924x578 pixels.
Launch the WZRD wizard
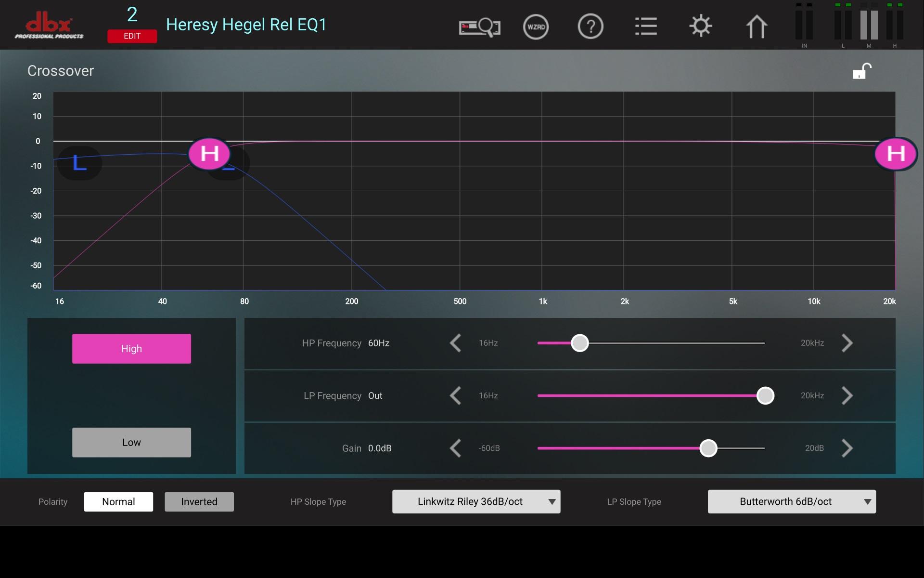pos(536,26)
